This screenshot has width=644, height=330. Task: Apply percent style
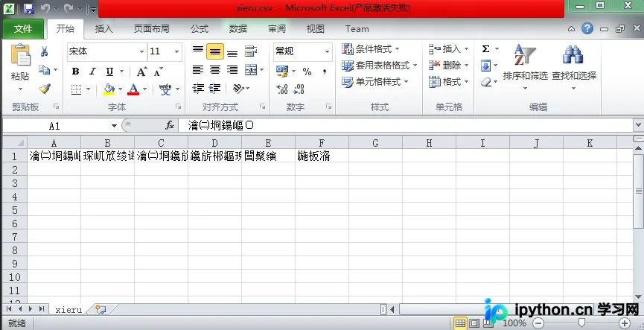(x=307, y=72)
